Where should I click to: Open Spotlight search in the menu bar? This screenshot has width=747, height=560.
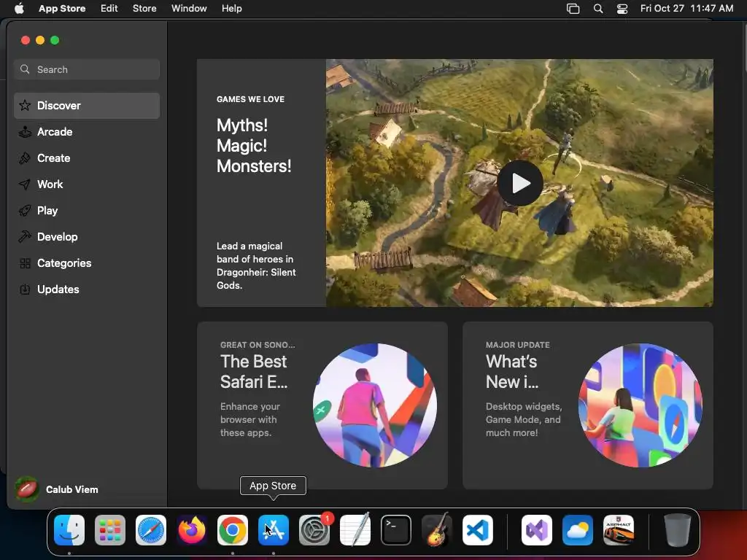pos(598,8)
